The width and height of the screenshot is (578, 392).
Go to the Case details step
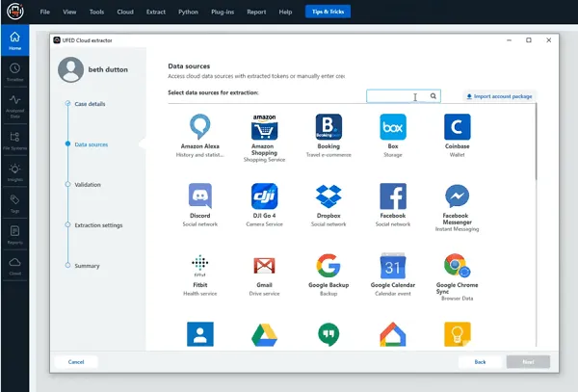[x=90, y=104]
